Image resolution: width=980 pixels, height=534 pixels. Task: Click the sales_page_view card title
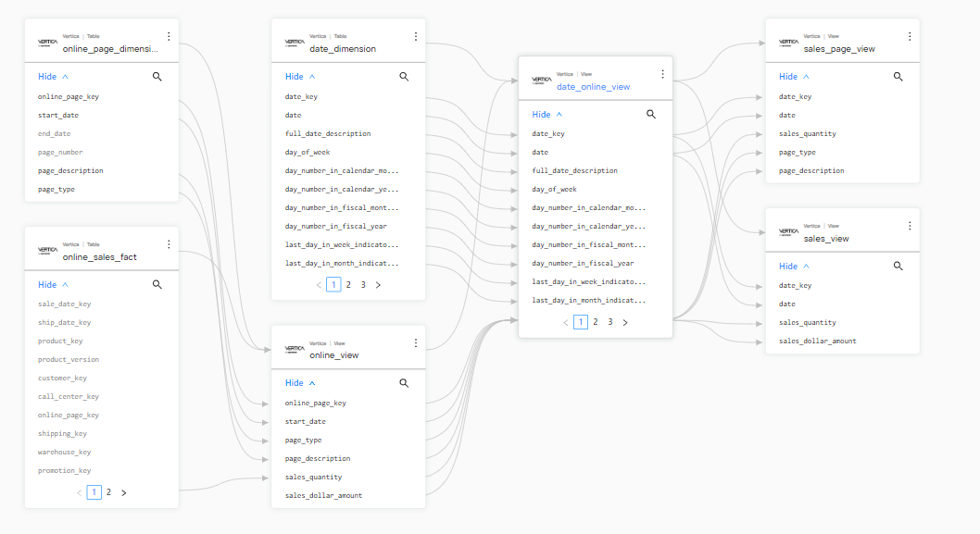839,49
